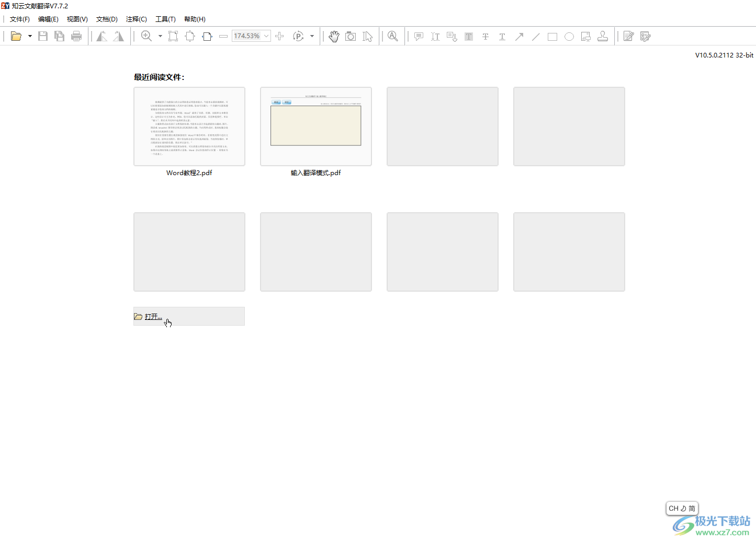Image resolution: width=756 pixels, height=541 pixels.
Task: Expand the Open folder dropdown arrow
Action: (30, 36)
